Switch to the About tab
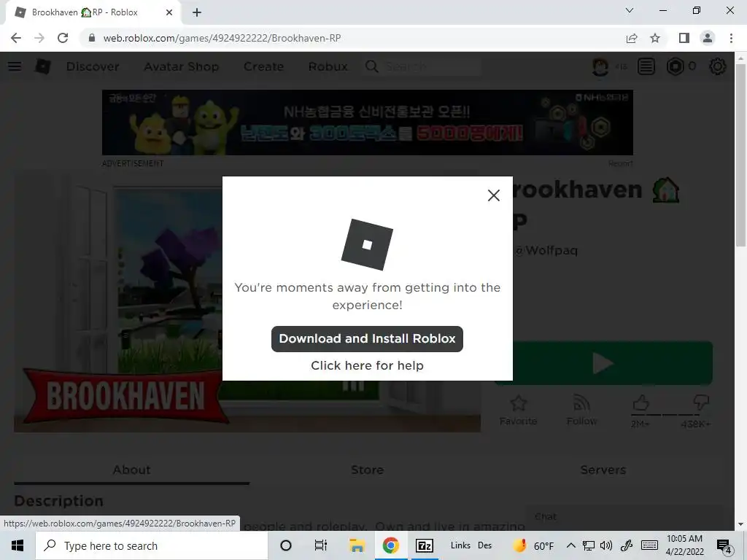This screenshot has width=747, height=560. pyautogui.click(x=131, y=470)
